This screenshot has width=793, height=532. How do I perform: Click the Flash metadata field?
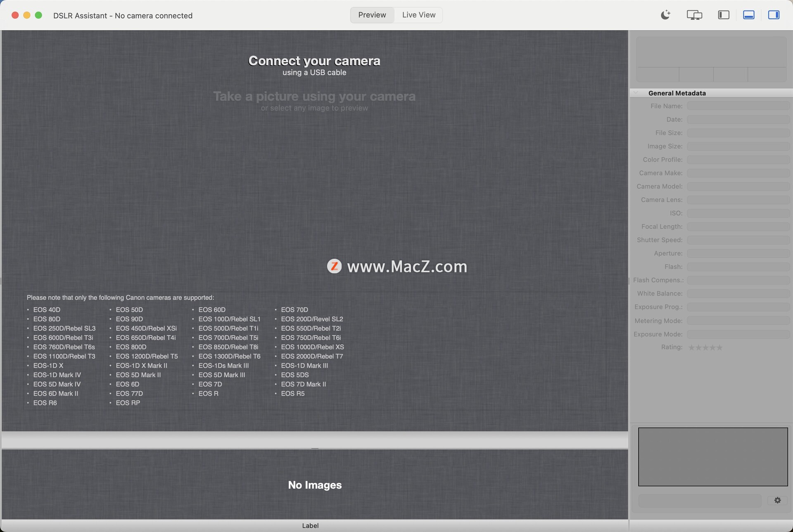tap(738, 267)
